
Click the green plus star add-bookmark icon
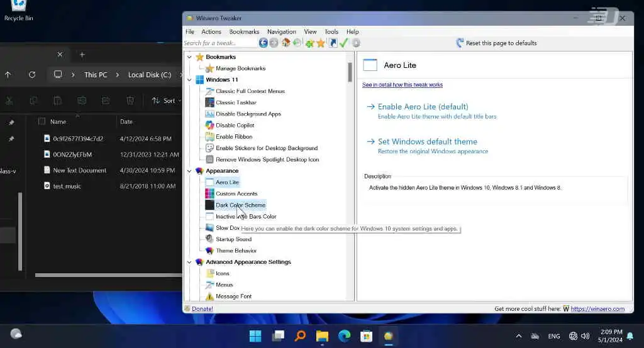coord(309,43)
